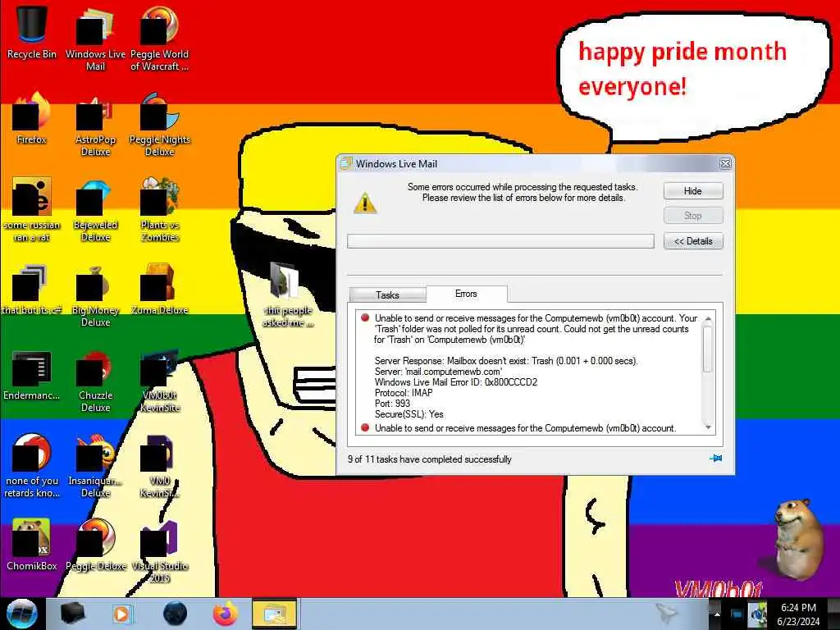Click the 'Secure(SSL): Yes' line
The image size is (840, 630).
[409, 414]
